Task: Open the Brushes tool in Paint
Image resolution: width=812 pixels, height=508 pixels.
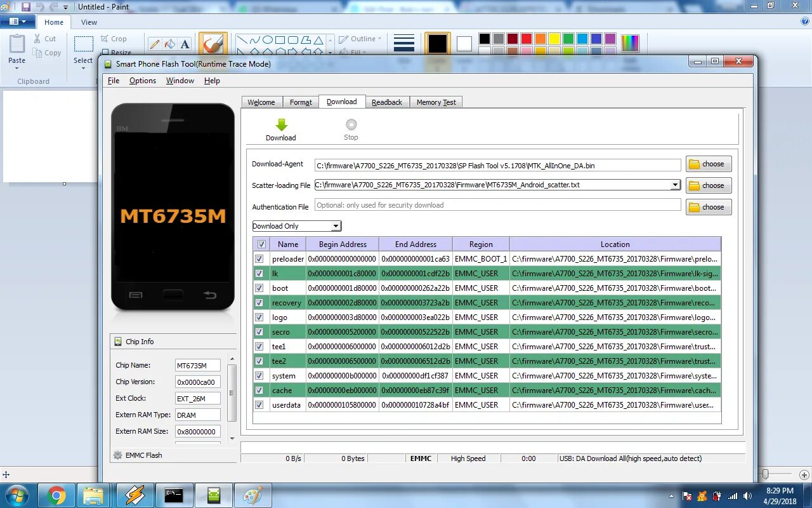Action: (213, 44)
